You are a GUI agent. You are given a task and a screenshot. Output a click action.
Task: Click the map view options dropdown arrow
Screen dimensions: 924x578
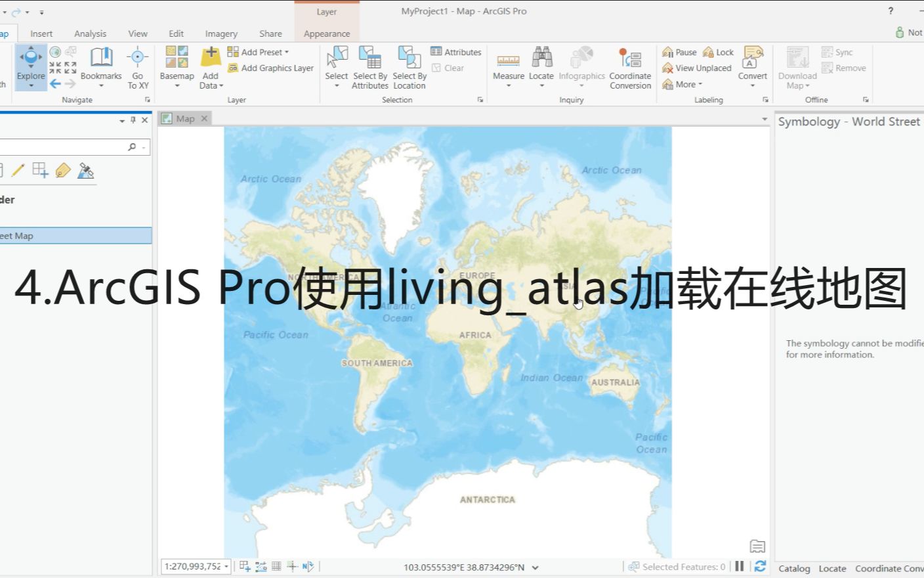pos(764,119)
